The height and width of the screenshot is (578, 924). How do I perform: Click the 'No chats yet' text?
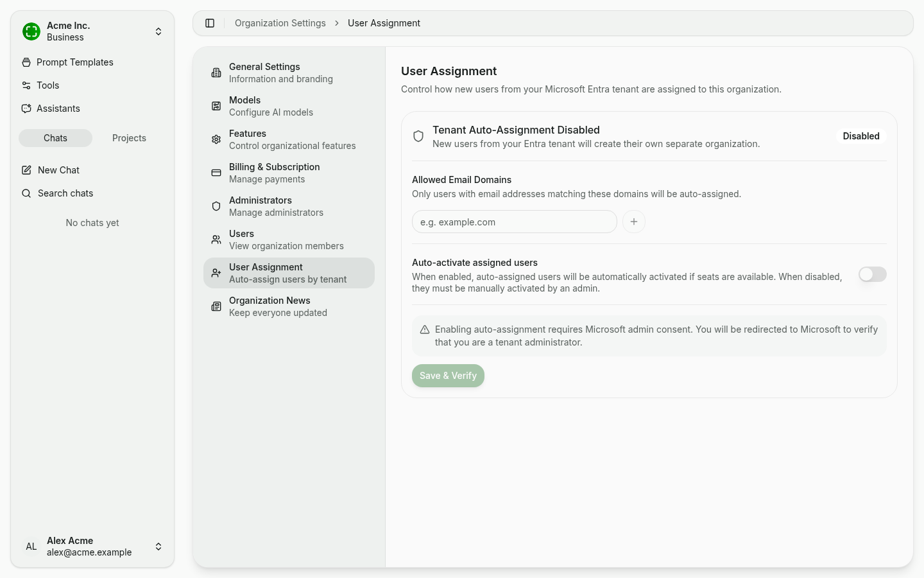point(92,223)
